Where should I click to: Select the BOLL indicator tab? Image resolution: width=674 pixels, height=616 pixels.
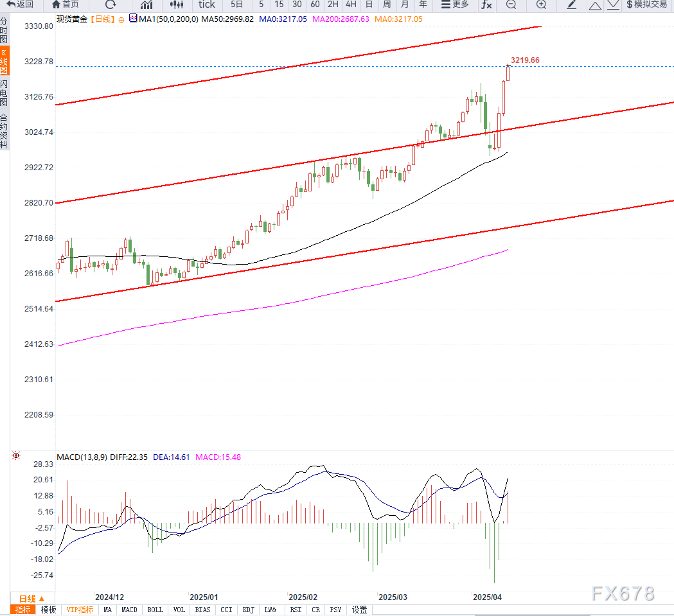point(155,610)
